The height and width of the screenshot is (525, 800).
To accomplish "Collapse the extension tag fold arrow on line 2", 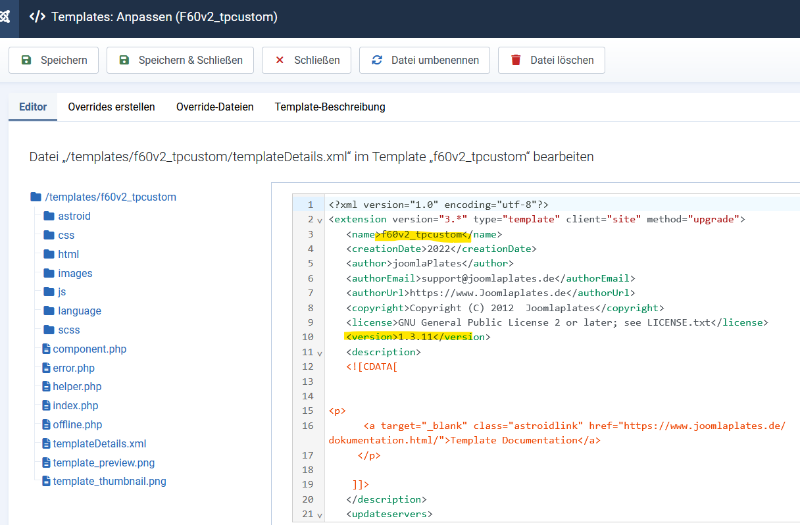I will 320,221.
